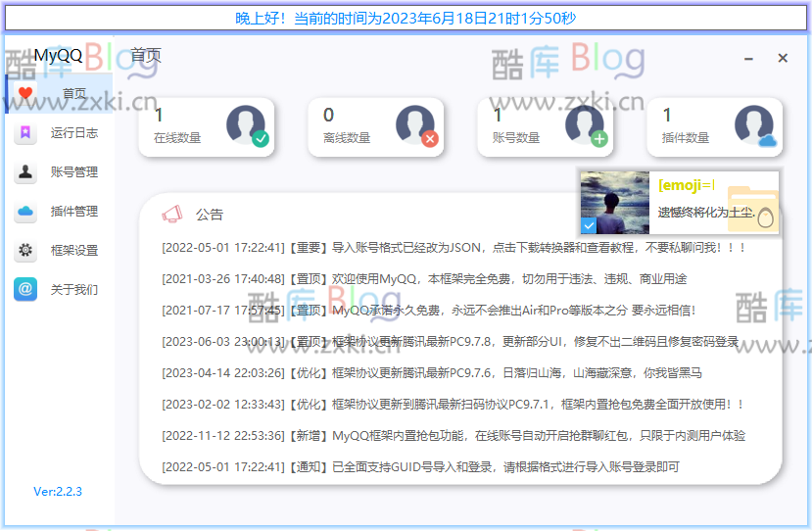Click the @ icon for 关于我们
Image resolution: width=812 pixels, height=531 pixels.
tap(25, 289)
